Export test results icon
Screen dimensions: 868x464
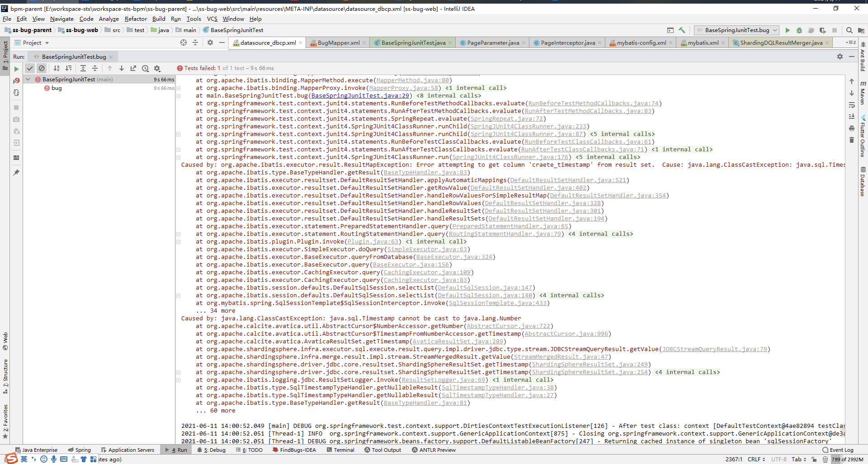pos(133,68)
